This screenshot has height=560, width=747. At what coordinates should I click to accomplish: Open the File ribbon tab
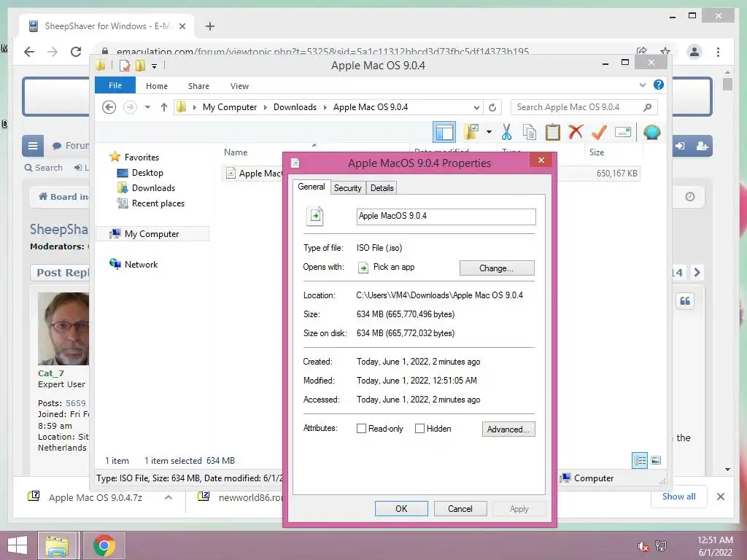[x=115, y=85]
